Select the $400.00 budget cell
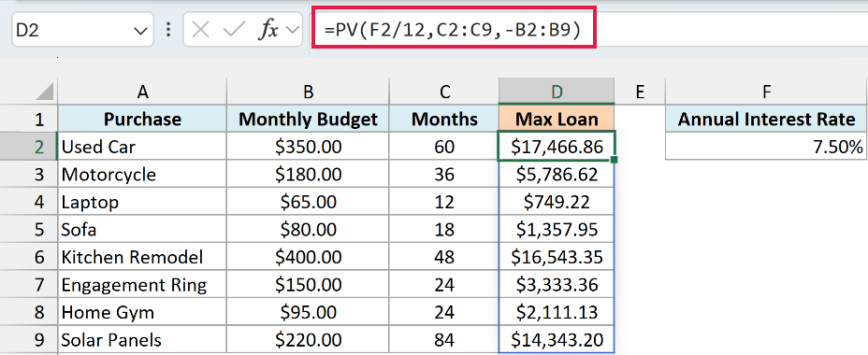The width and height of the screenshot is (868, 355). [308, 257]
